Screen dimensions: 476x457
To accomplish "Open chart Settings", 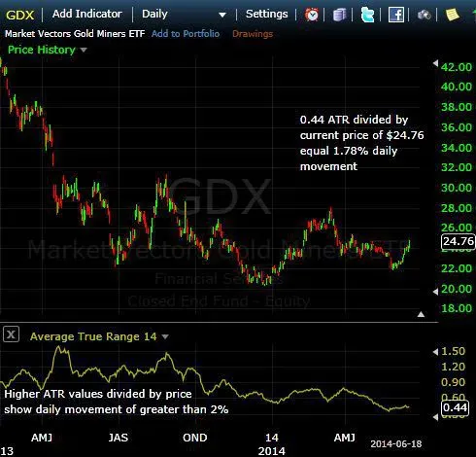I will [x=266, y=14].
